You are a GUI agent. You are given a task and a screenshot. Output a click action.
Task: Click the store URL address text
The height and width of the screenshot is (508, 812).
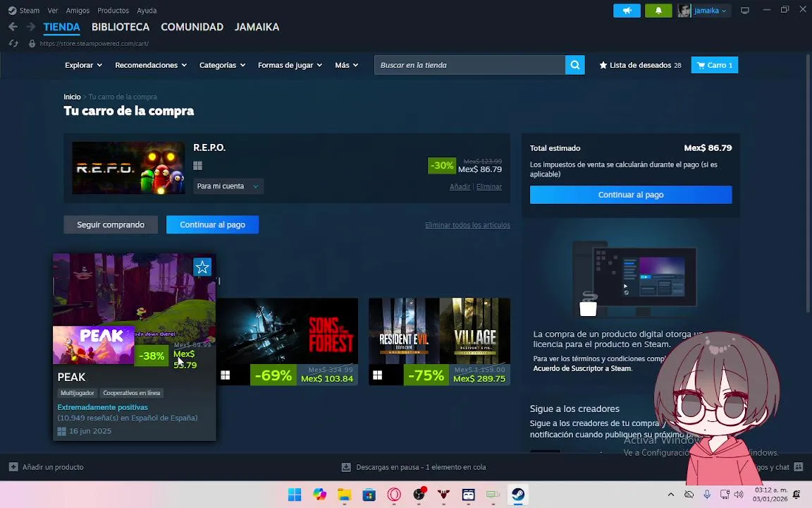[94, 44]
